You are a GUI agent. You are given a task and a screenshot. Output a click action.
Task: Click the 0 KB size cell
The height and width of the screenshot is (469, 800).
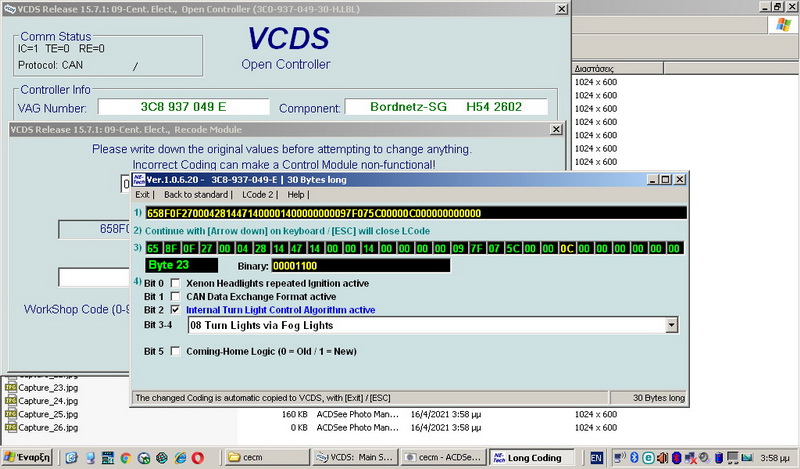[x=299, y=427]
